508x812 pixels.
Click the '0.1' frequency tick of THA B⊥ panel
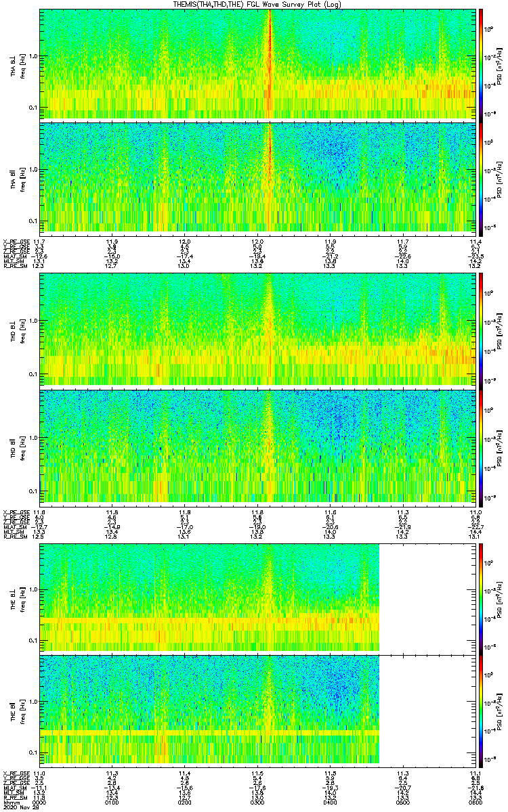pyautogui.click(x=33, y=108)
